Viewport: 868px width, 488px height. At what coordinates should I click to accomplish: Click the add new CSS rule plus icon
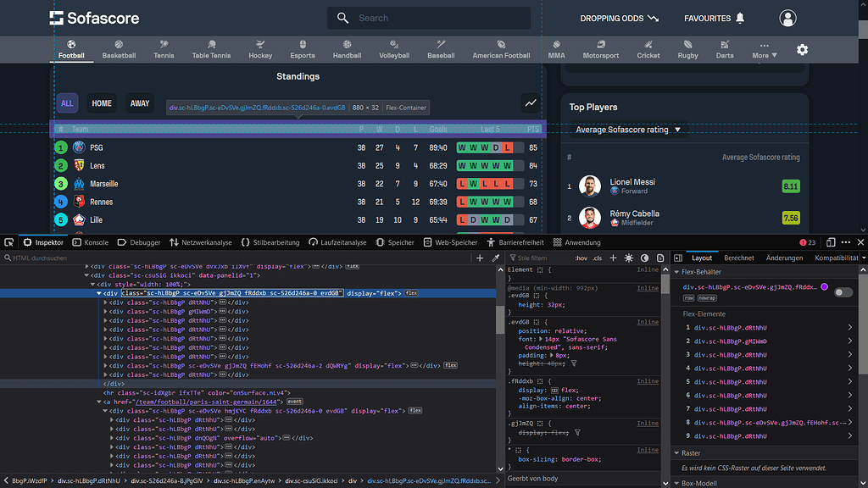pyautogui.click(x=613, y=258)
